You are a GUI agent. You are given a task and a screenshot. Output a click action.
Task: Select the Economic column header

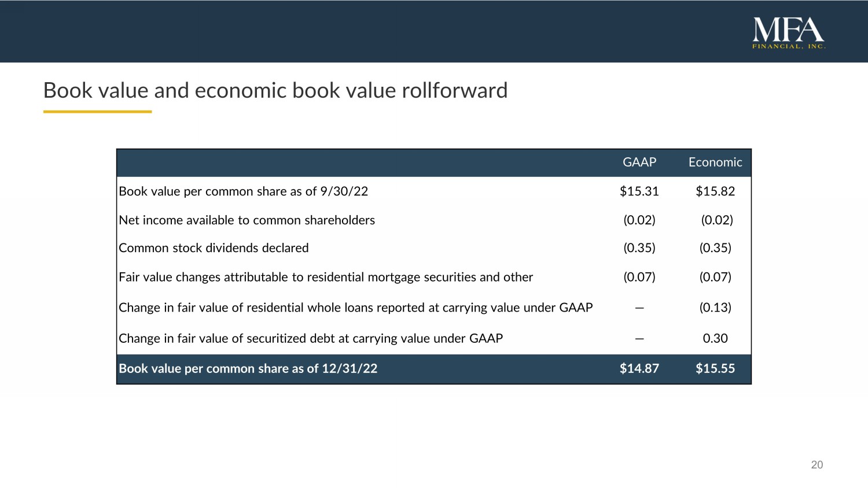click(715, 162)
